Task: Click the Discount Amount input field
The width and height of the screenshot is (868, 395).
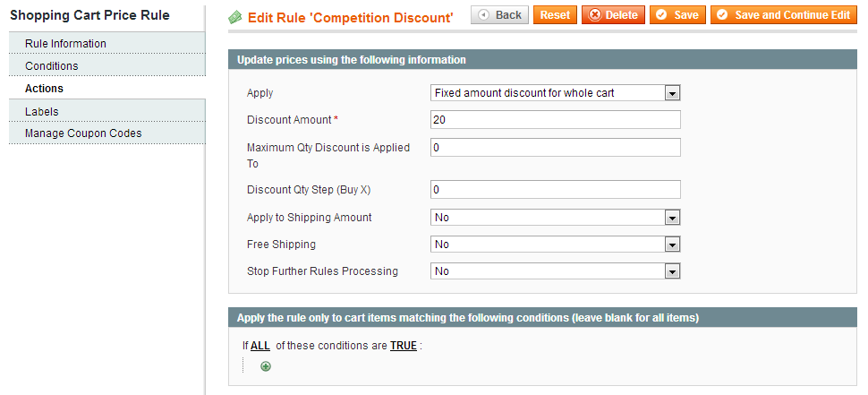Action: click(x=555, y=120)
